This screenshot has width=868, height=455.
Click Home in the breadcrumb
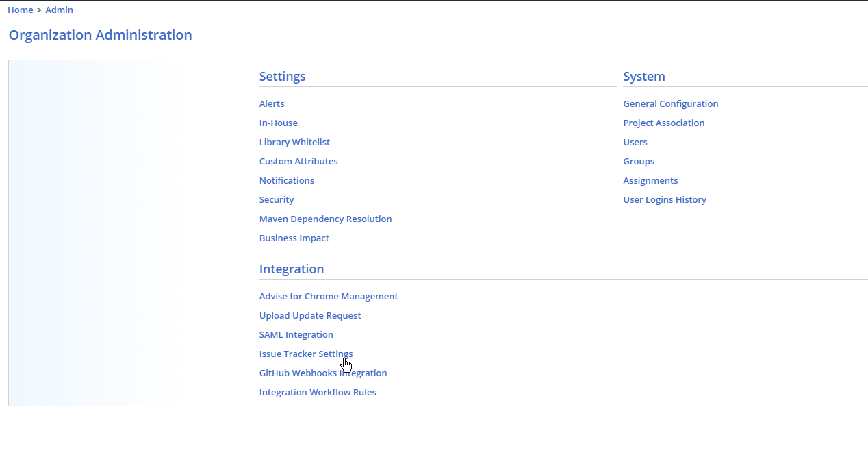20,10
